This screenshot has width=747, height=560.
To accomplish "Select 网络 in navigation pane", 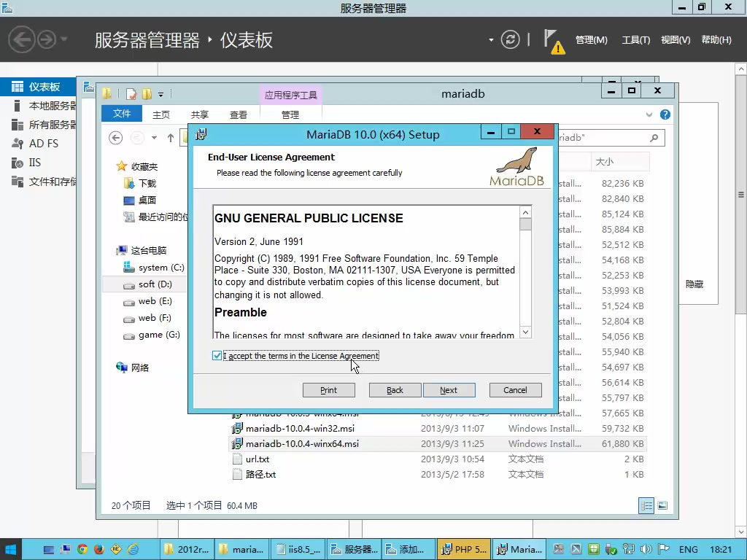I will tap(139, 367).
